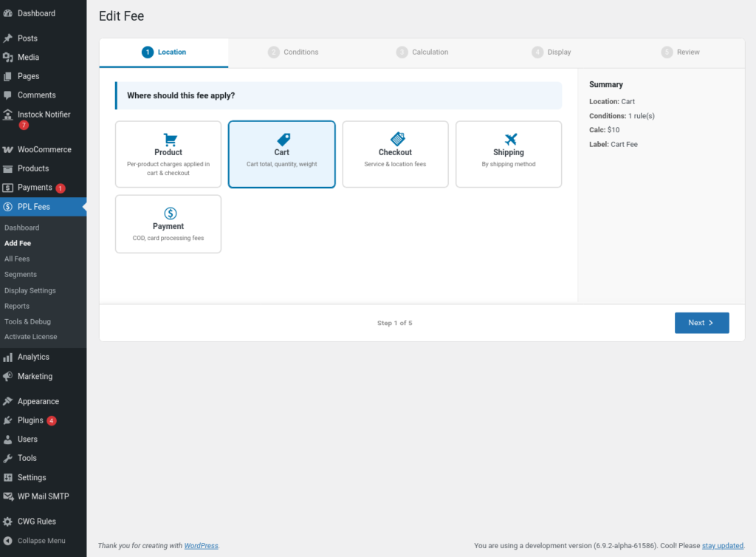Click the Comments bubble icon
The image size is (756, 557).
pyautogui.click(x=7, y=95)
